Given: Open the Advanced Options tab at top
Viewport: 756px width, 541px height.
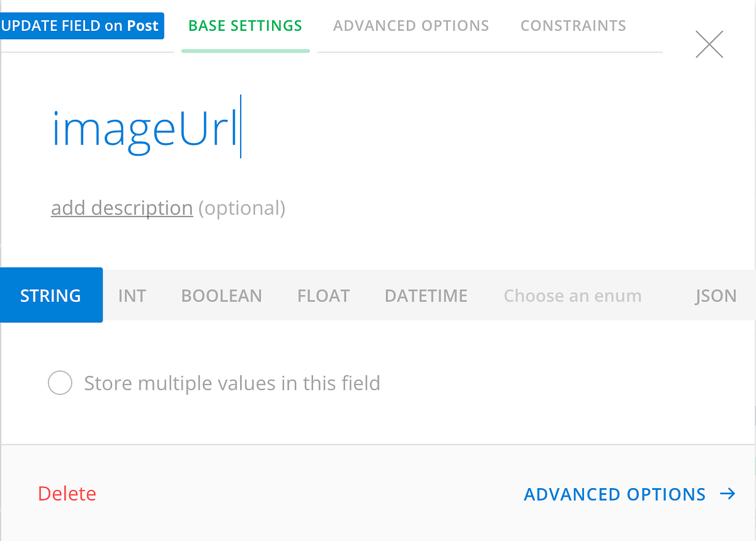Looking at the screenshot, I should click(x=411, y=26).
